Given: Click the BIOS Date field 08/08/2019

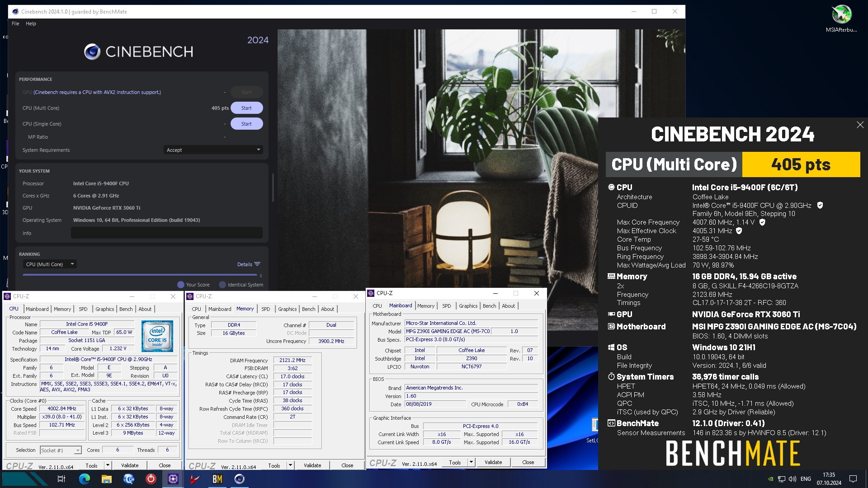Looking at the screenshot, I should click(435, 404).
